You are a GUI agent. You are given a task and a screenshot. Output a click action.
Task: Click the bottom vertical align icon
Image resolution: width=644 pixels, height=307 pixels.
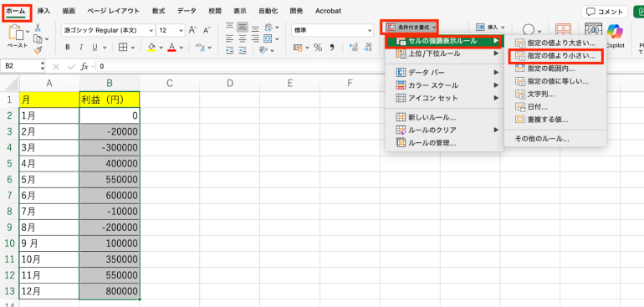tap(255, 28)
